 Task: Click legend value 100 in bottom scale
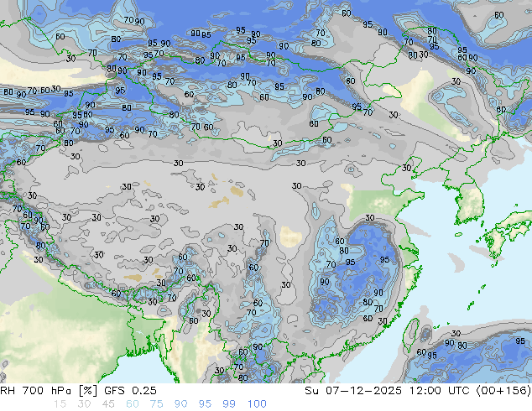pyautogui.click(x=257, y=404)
